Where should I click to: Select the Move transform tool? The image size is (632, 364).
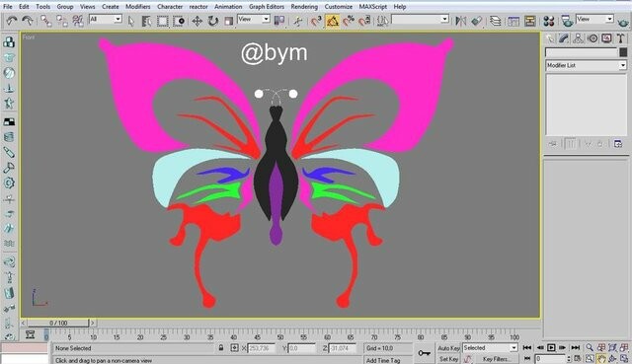pyautogui.click(x=197, y=21)
